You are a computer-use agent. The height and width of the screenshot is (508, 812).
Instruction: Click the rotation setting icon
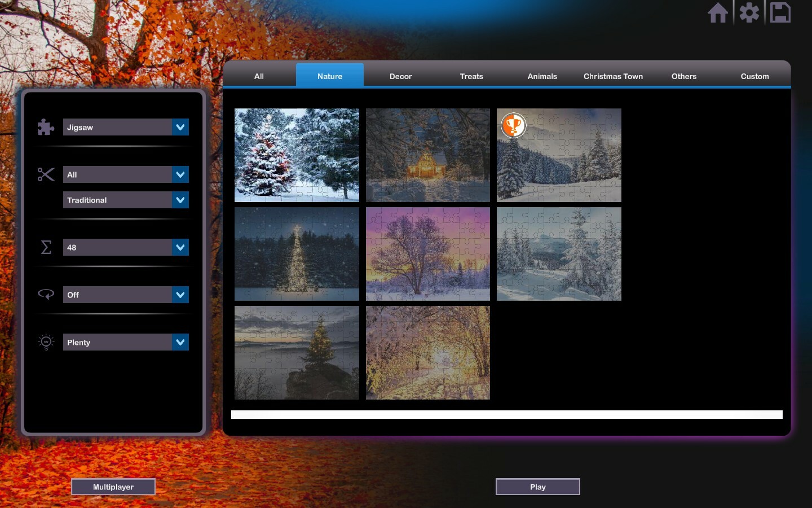[46, 294]
